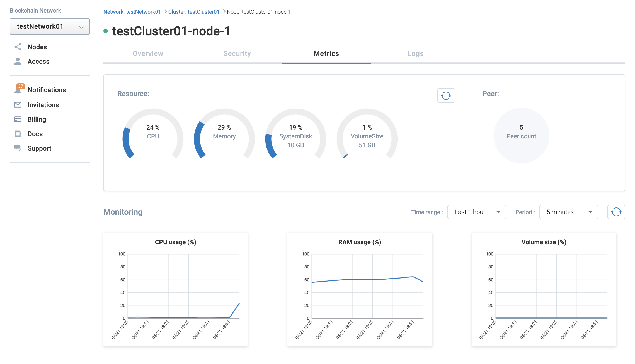Refresh the Resource metrics panel

click(x=446, y=96)
